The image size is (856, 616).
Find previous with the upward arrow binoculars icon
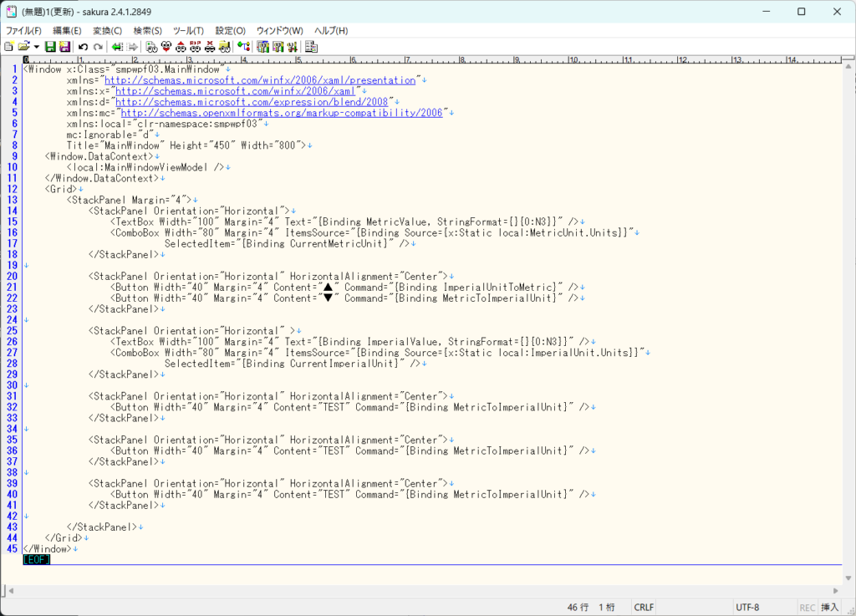pyautogui.click(x=181, y=47)
